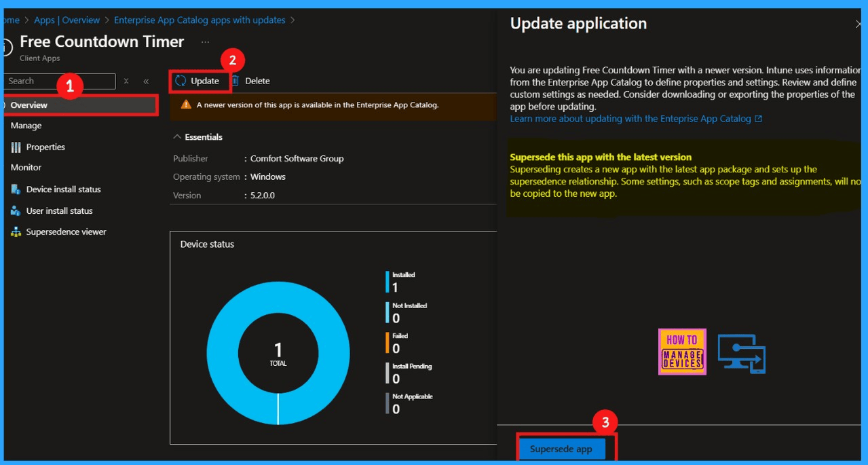This screenshot has width=868, height=465.
Task: Click the Monitor section heading
Action: (x=26, y=168)
